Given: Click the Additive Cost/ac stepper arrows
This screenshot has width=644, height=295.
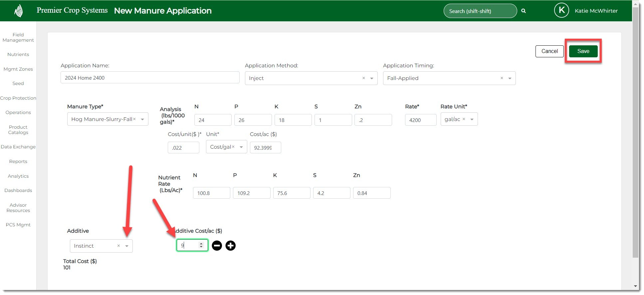Looking at the screenshot, I should [x=201, y=245].
